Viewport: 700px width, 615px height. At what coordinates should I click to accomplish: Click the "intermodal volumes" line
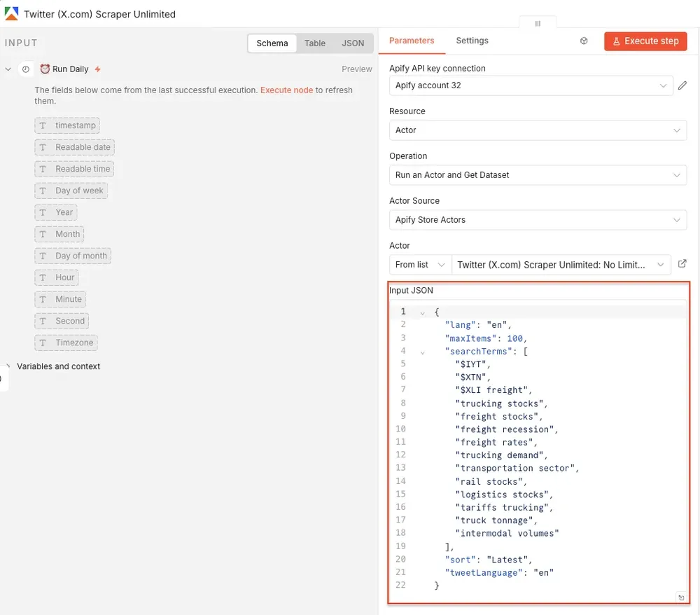pos(507,533)
